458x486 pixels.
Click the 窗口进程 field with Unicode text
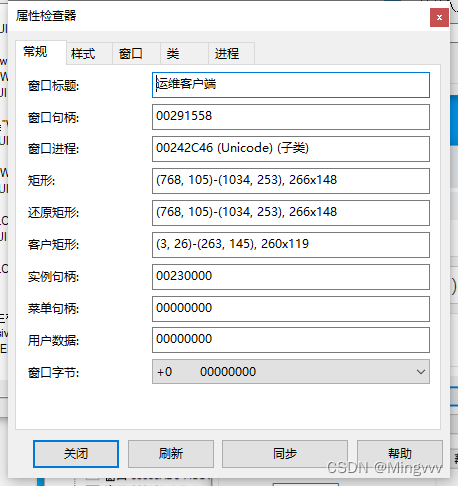point(291,149)
